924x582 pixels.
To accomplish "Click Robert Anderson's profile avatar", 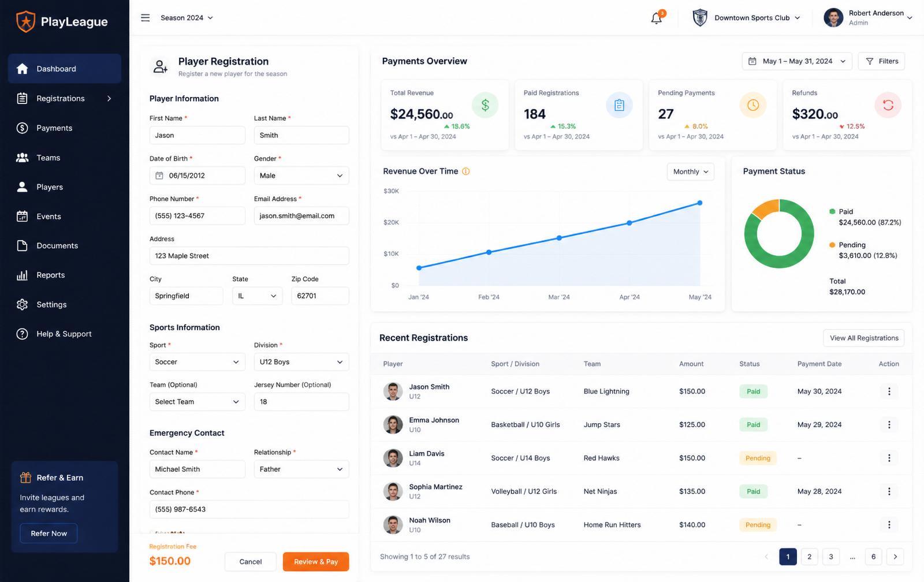I will (x=833, y=18).
